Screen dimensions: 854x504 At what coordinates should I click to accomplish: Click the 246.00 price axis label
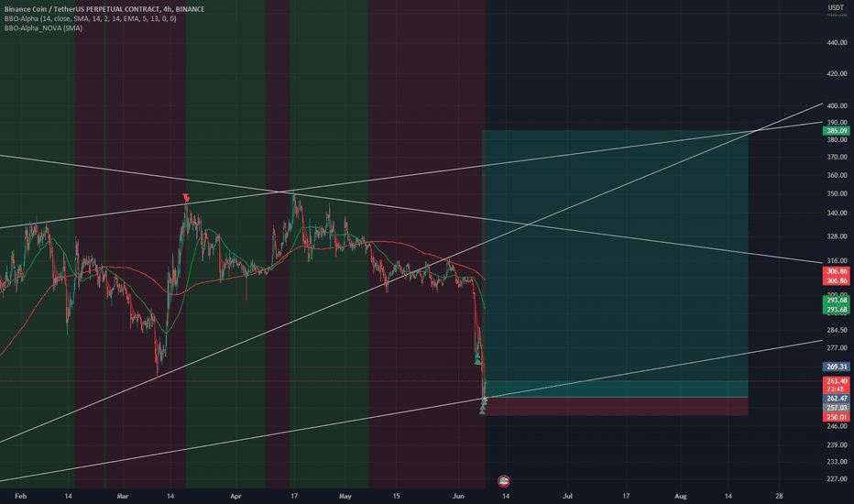click(x=836, y=426)
